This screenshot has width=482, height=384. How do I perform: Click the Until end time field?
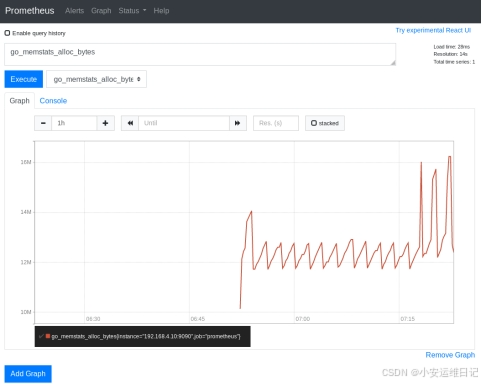184,123
